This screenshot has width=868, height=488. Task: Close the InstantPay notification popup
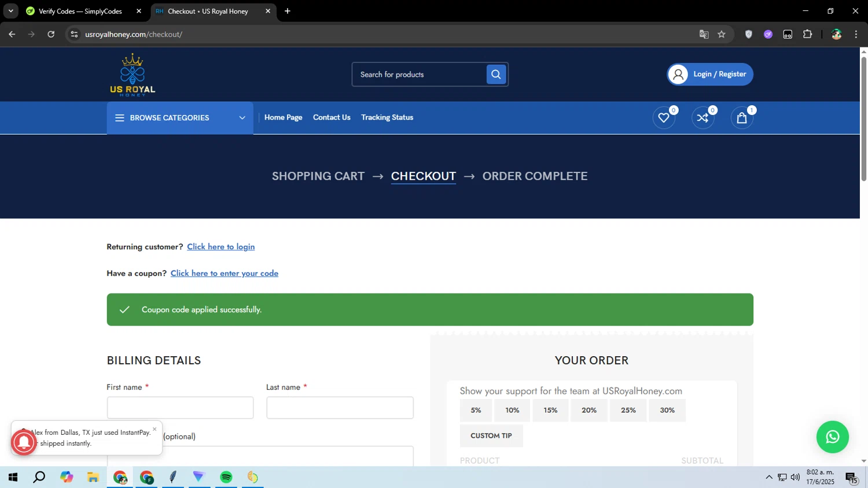coord(155,429)
